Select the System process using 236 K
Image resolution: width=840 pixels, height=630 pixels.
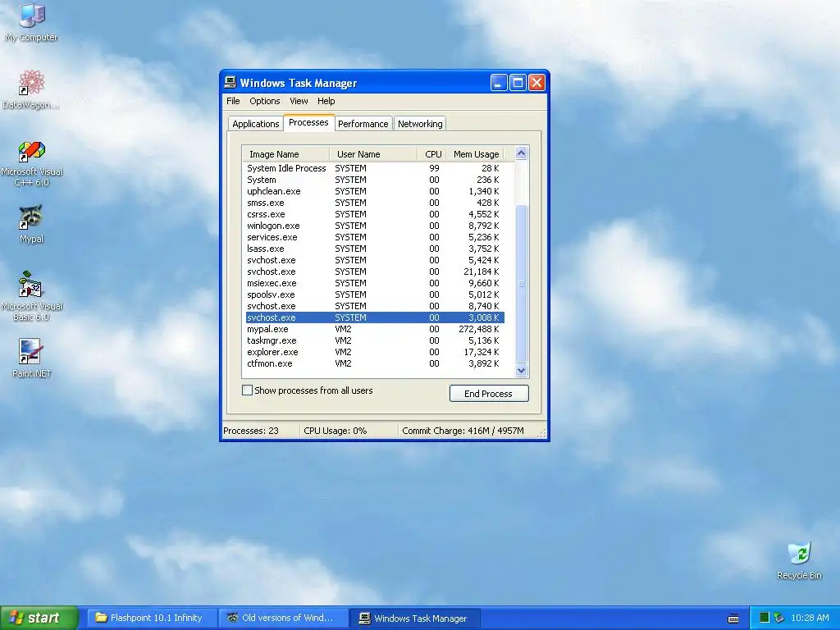(x=374, y=180)
